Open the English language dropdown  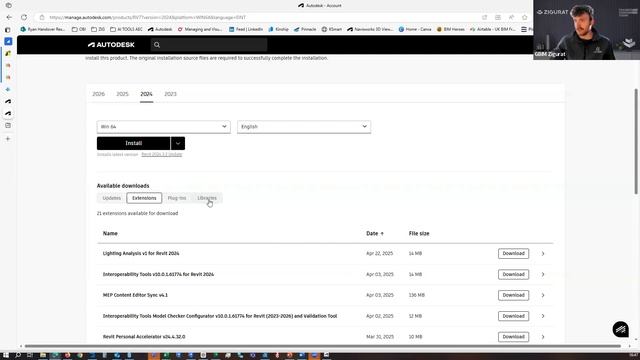[304, 127]
